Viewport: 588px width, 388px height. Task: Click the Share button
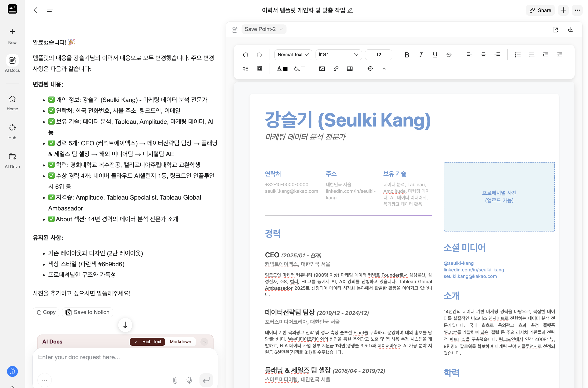click(x=540, y=10)
